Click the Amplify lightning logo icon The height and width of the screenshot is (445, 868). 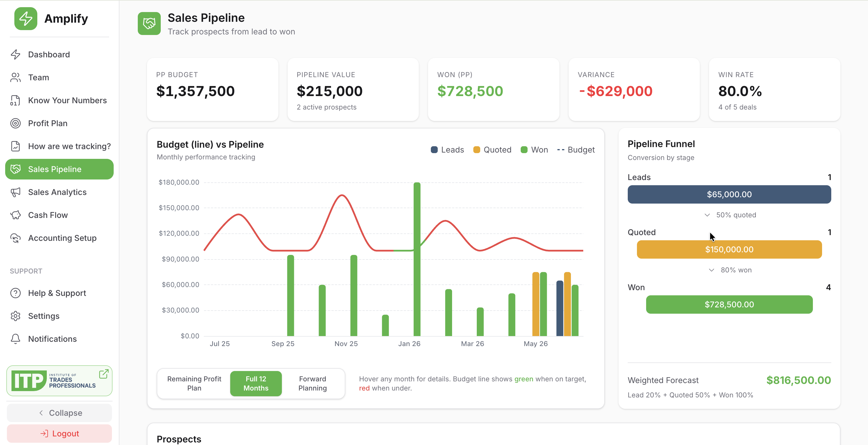point(26,19)
